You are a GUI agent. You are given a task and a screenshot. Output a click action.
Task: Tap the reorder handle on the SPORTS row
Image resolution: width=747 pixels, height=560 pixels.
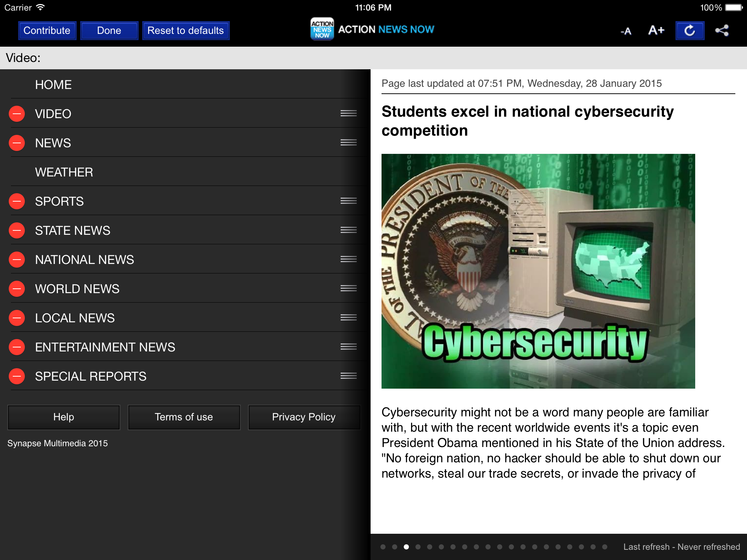348,201
